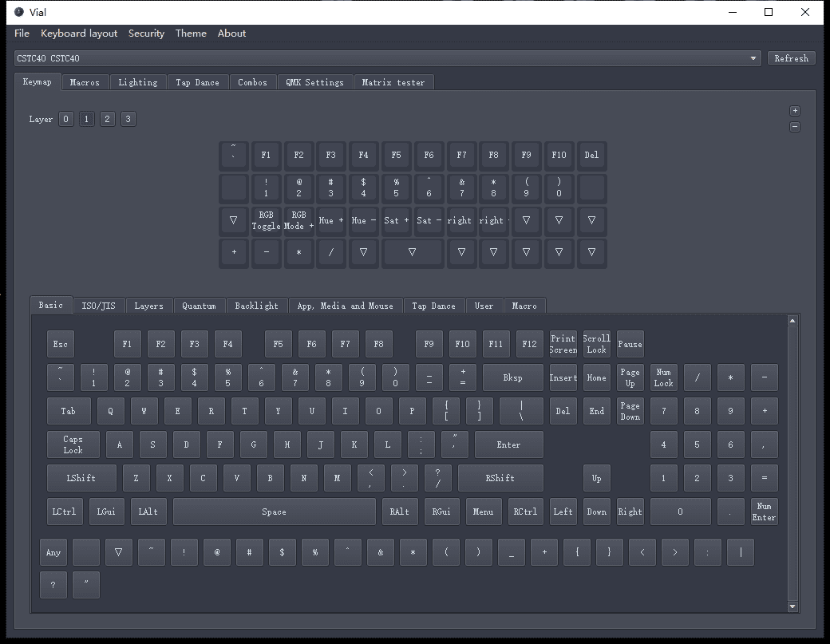
Task: Click the Any key button
Action: (x=53, y=551)
